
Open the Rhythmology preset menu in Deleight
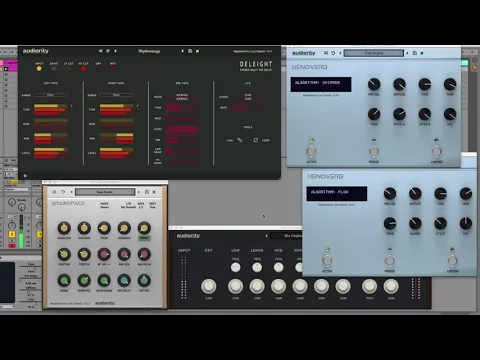(149, 51)
